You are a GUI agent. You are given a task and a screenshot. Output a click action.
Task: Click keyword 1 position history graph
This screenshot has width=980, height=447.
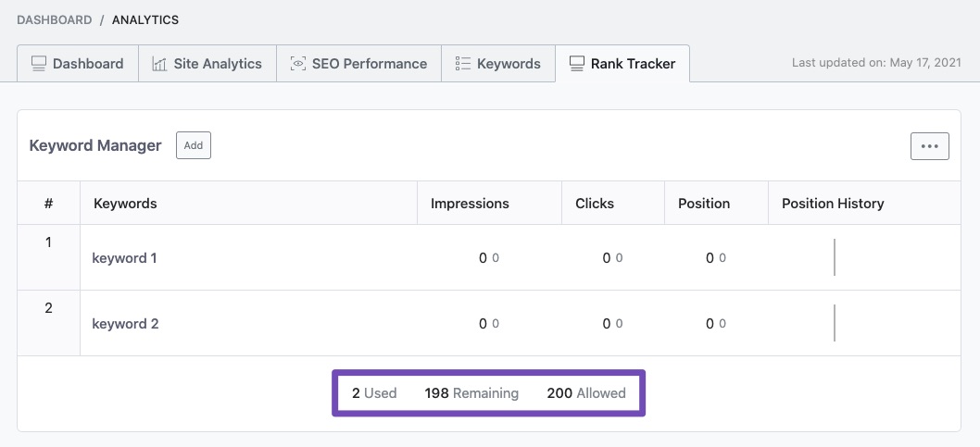click(x=835, y=257)
